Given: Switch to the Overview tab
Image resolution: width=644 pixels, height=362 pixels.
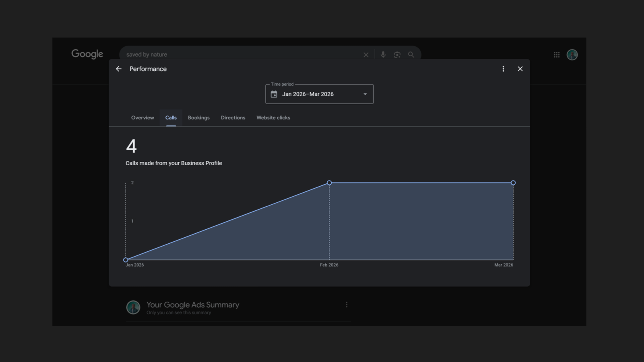Looking at the screenshot, I should 142,117.
